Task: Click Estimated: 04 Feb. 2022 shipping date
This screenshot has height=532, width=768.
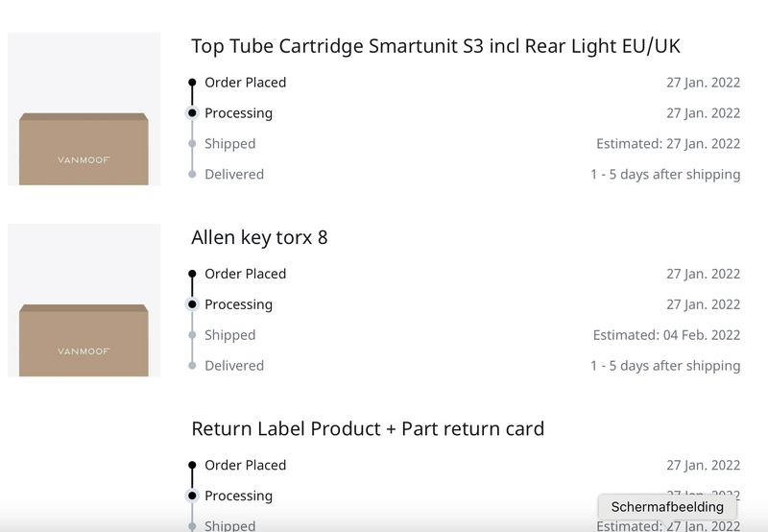Action: click(x=666, y=335)
